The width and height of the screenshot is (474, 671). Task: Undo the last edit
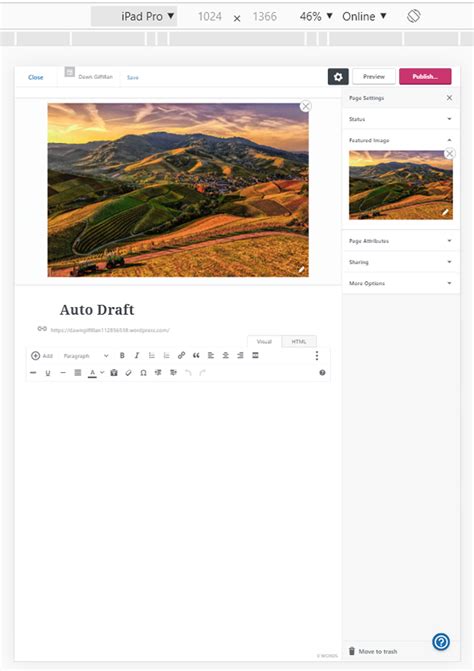(188, 373)
